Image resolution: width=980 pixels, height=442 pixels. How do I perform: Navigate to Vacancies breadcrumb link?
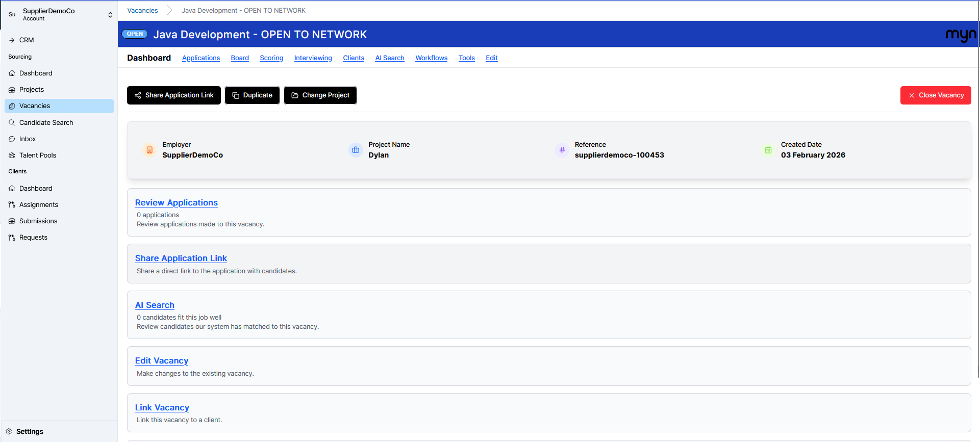click(142, 11)
